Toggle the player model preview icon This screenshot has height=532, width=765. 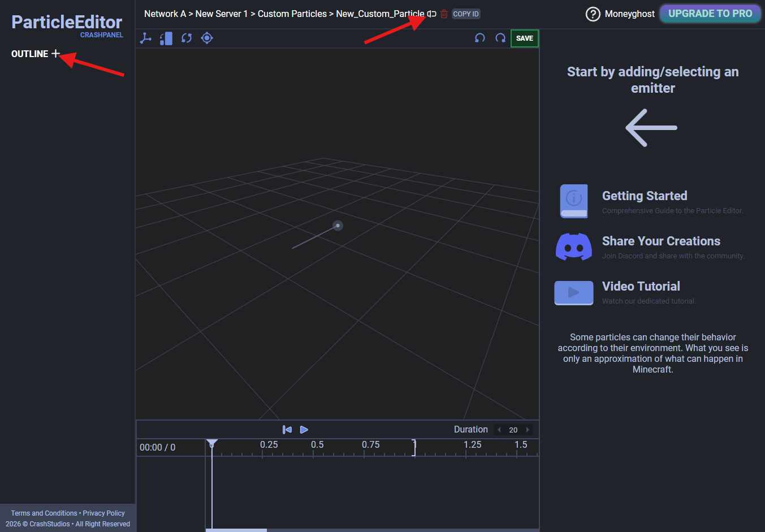[x=166, y=38]
